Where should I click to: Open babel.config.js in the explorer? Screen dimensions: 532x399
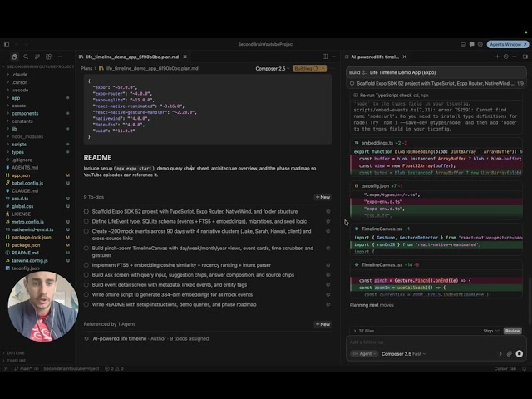pos(27,183)
